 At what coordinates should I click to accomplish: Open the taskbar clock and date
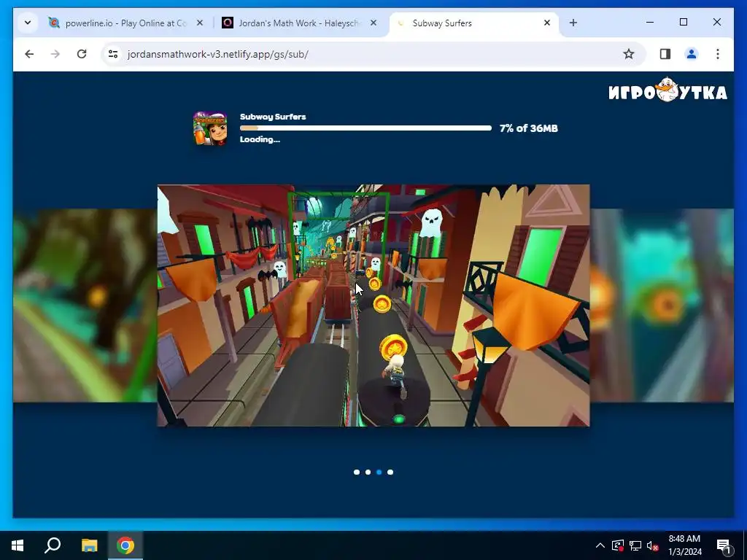(684, 545)
